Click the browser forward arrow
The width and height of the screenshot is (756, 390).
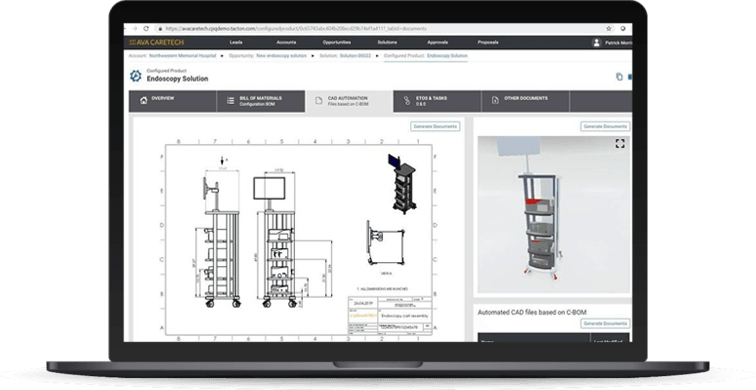click(x=135, y=28)
